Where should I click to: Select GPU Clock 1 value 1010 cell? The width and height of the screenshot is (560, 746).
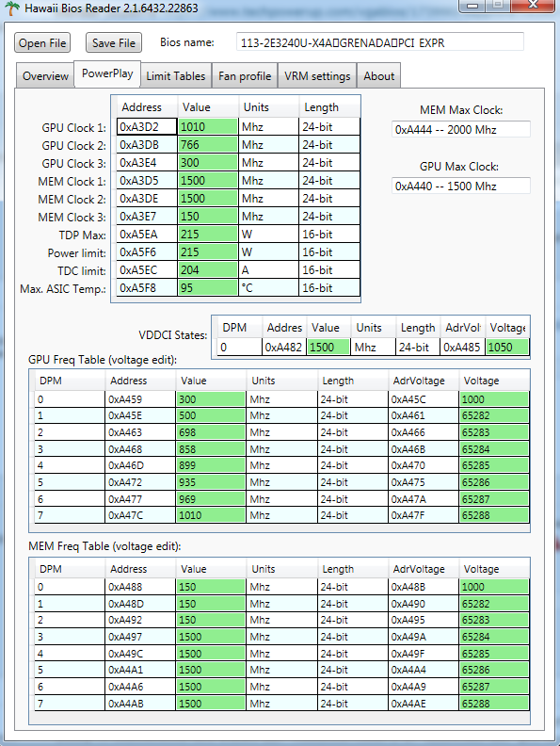click(x=207, y=127)
